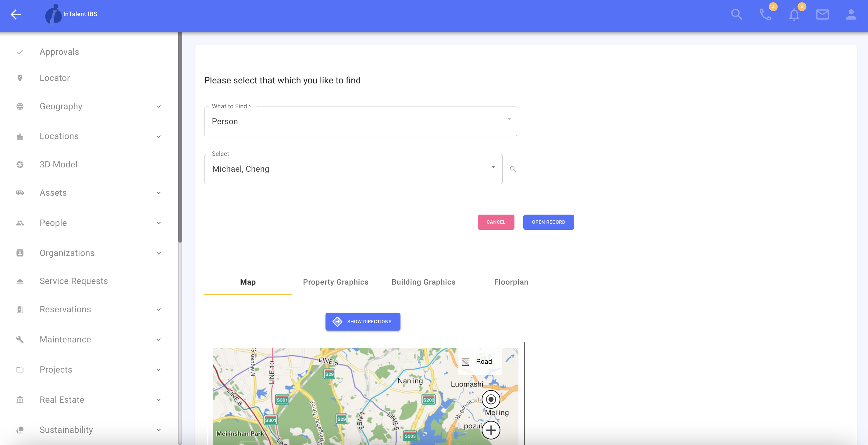Switch to Property Graphics tab
Image resolution: width=868 pixels, height=445 pixels.
(335, 282)
